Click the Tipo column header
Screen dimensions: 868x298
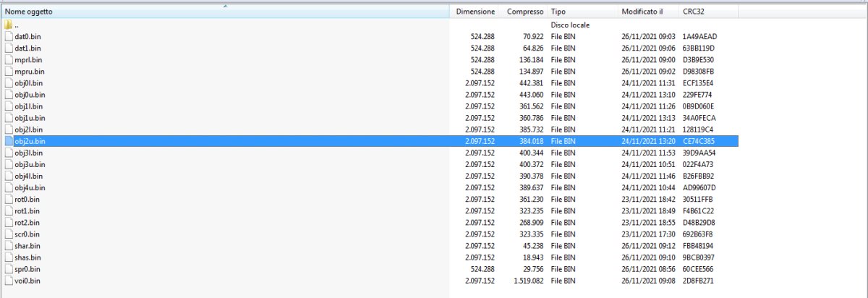583,12
